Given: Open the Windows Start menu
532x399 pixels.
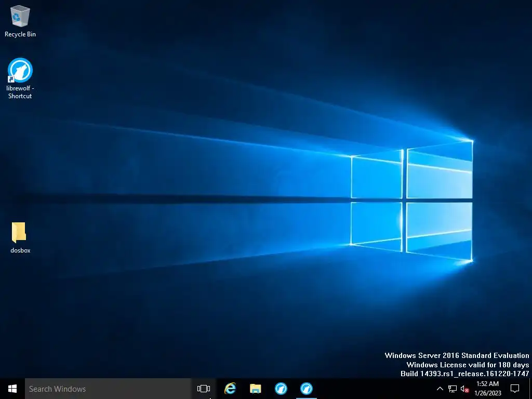Looking at the screenshot, I should coord(12,389).
